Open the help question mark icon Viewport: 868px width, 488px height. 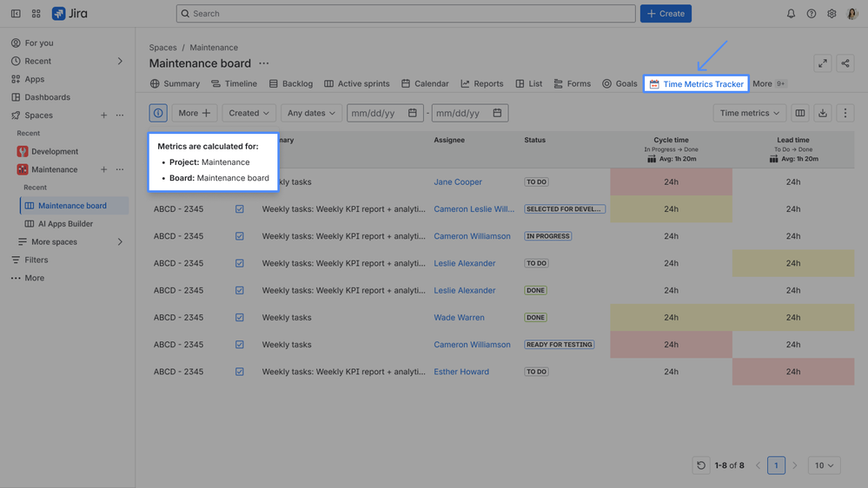(x=811, y=13)
